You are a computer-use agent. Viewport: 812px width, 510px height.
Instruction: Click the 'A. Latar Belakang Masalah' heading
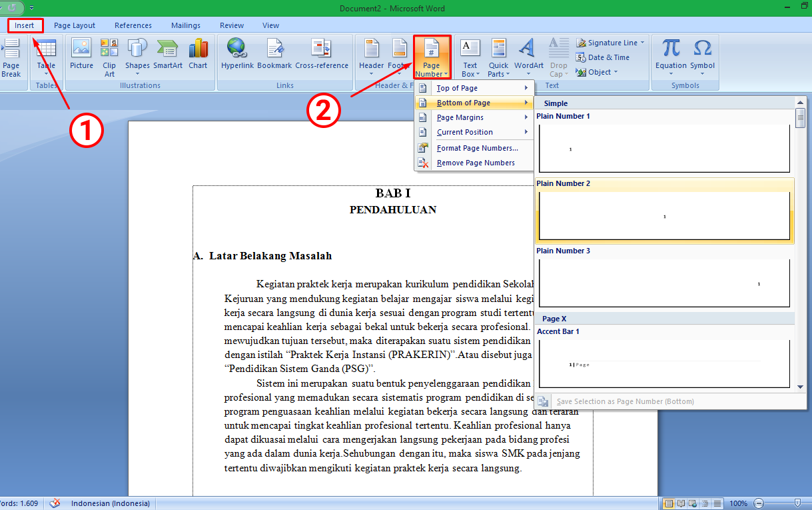[262, 256]
